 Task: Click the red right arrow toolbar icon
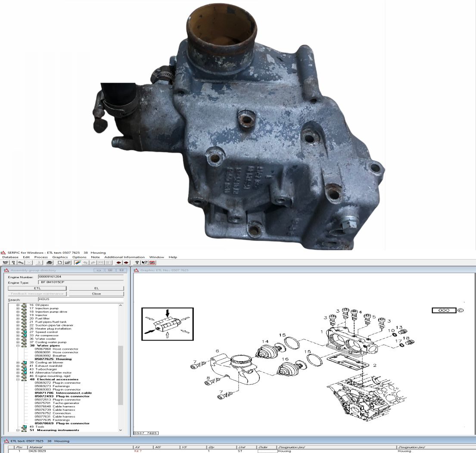pos(126,263)
